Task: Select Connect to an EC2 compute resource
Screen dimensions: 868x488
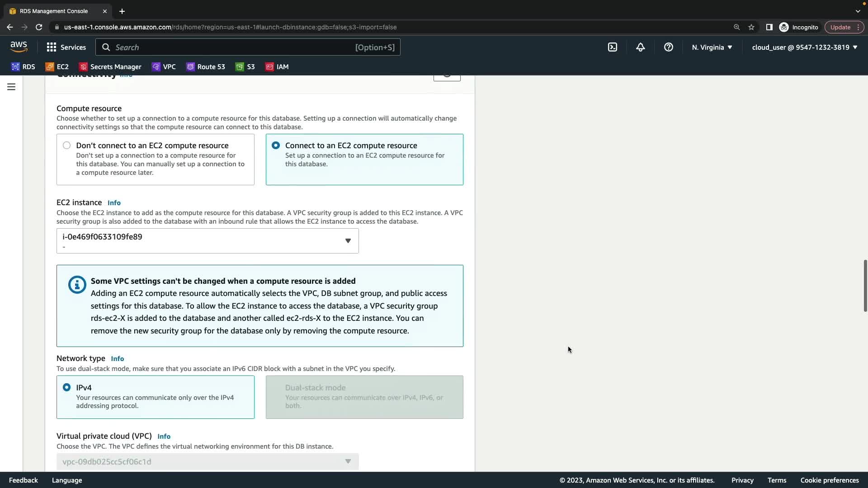Action: (275, 145)
